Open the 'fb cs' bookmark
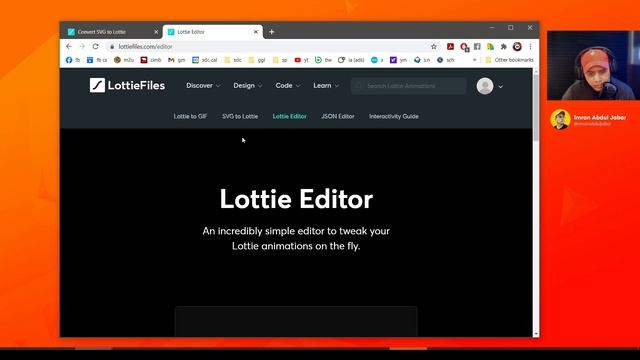Viewport: 640px width, 360px height. coord(97,60)
